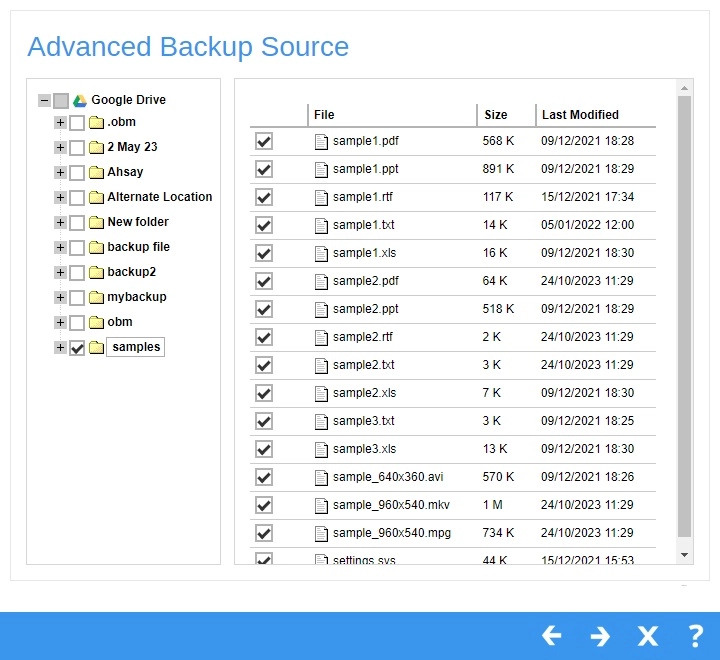Click the sample1.xls file name

365,253
